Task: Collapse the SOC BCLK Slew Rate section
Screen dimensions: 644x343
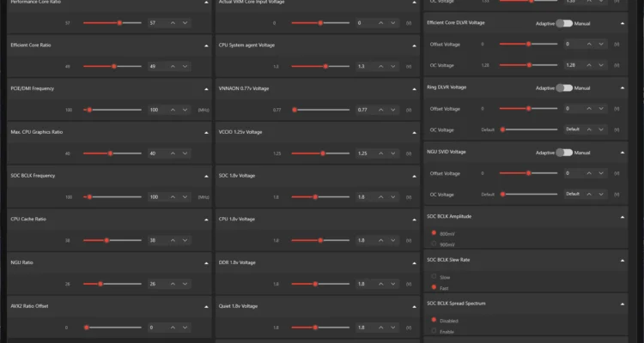Action: (x=623, y=261)
